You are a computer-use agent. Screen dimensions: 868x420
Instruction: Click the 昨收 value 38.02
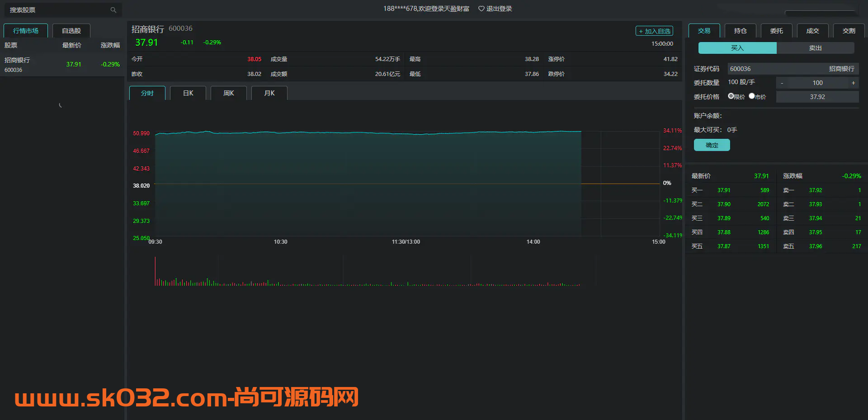pyautogui.click(x=254, y=74)
